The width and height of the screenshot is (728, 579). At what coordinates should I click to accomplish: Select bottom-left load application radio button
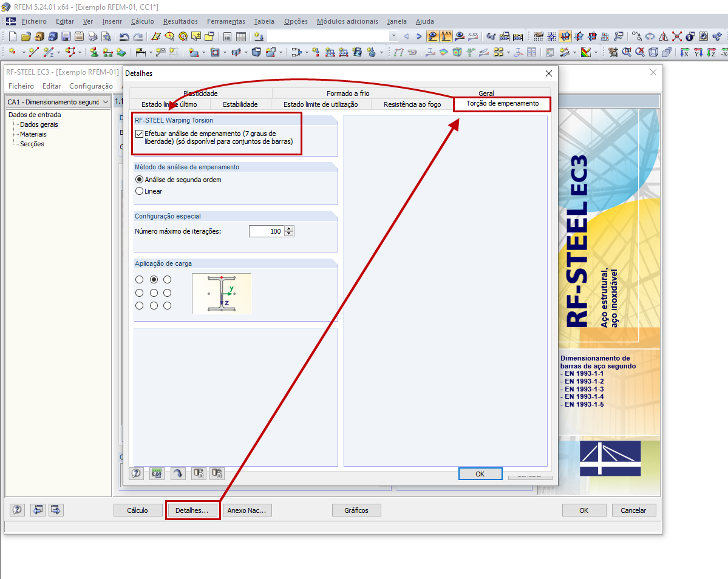139,306
